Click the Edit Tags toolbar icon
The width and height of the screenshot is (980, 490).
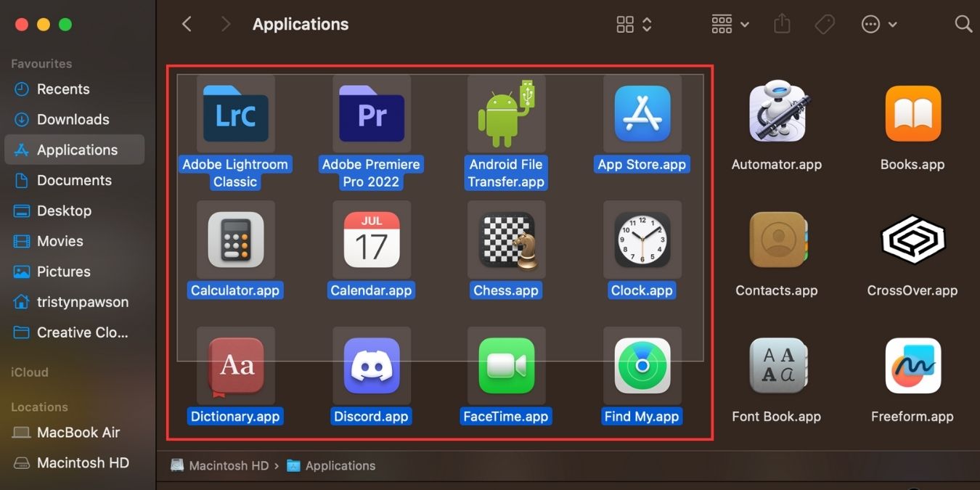tap(825, 25)
